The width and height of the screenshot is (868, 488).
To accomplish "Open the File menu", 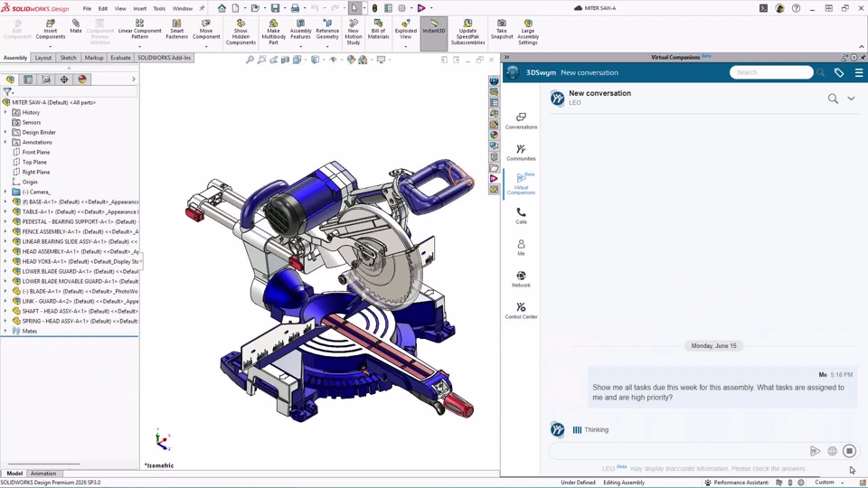I will pyautogui.click(x=87, y=8).
